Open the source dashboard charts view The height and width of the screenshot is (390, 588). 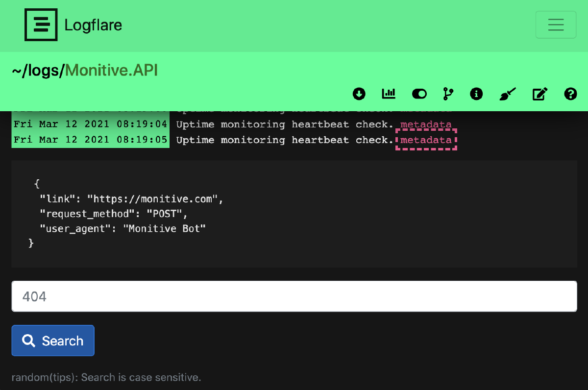click(x=389, y=94)
